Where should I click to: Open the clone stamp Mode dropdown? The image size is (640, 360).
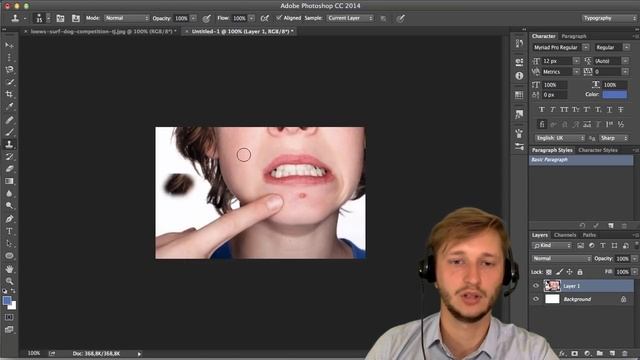tap(127, 18)
